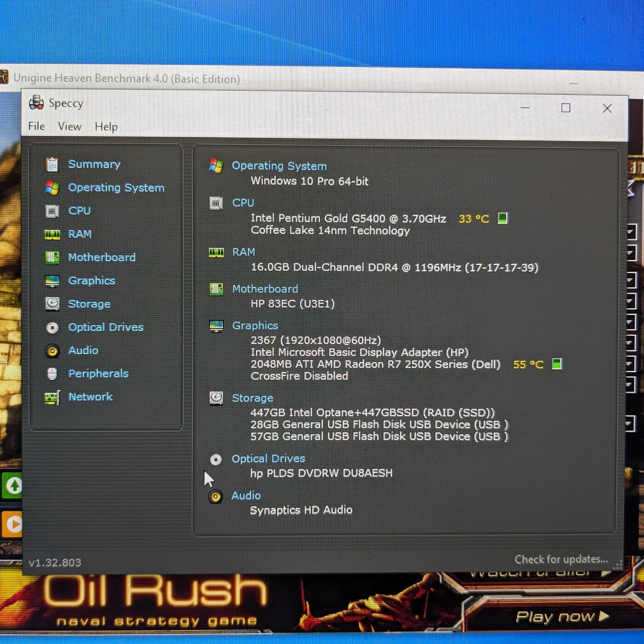Click the Windows 10 Pro 64-bit text
The width and height of the screenshot is (644, 644).
click(309, 181)
